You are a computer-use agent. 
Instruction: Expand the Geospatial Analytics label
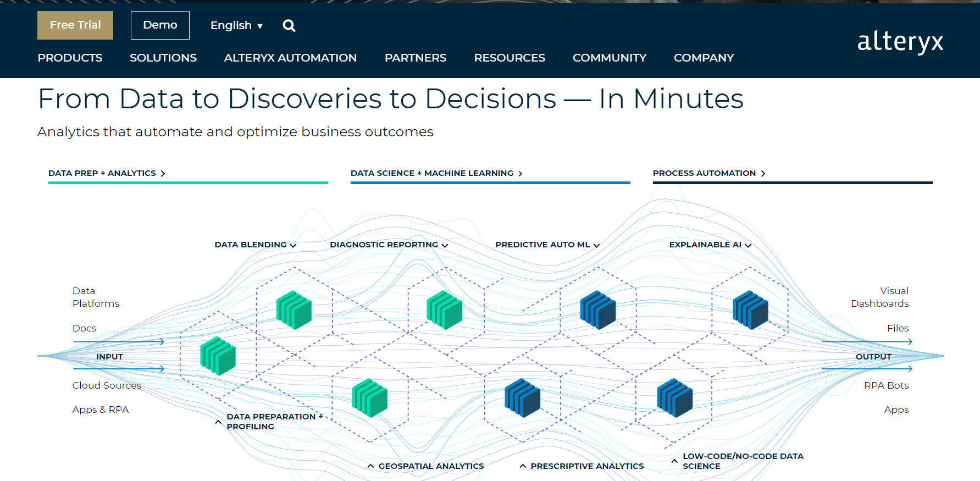[x=426, y=466]
